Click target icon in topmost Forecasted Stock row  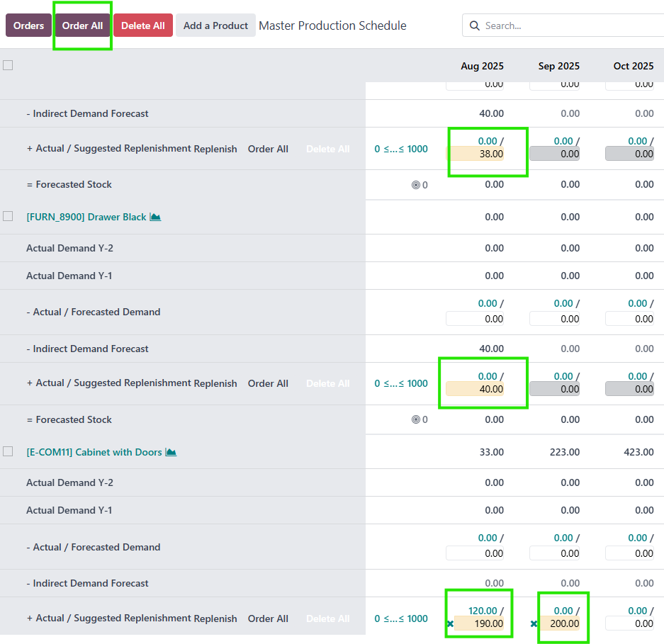(x=416, y=185)
